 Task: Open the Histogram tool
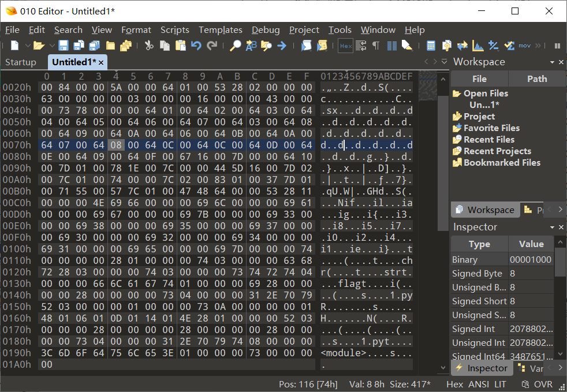click(x=478, y=46)
